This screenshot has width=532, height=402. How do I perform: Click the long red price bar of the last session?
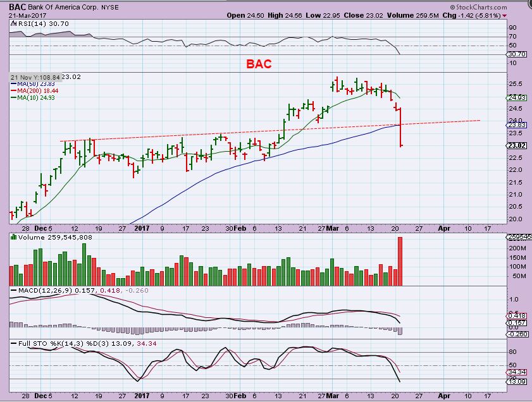click(401, 128)
